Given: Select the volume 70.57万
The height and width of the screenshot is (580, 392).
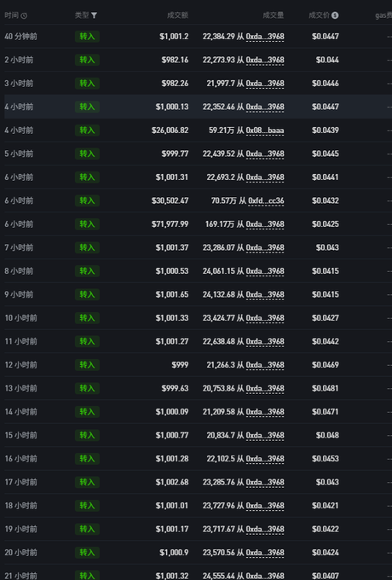Looking at the screenshot, I should pos(224,200).
